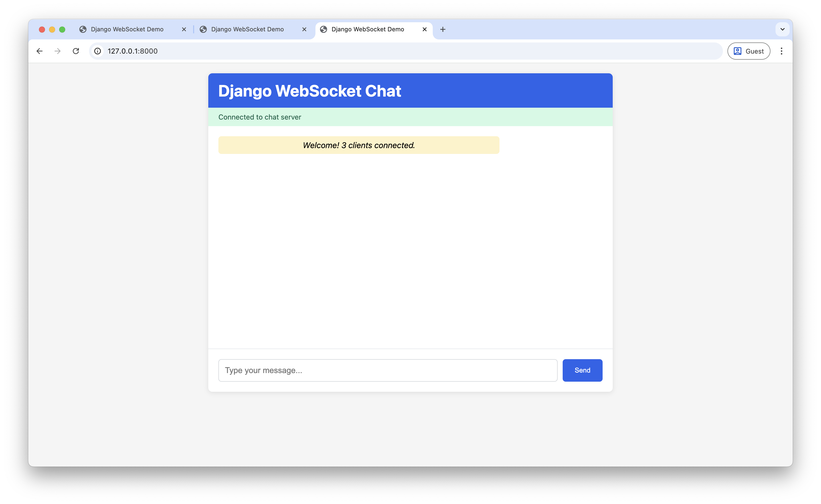
Task: Reload the current page
Action: click(76, 51)
